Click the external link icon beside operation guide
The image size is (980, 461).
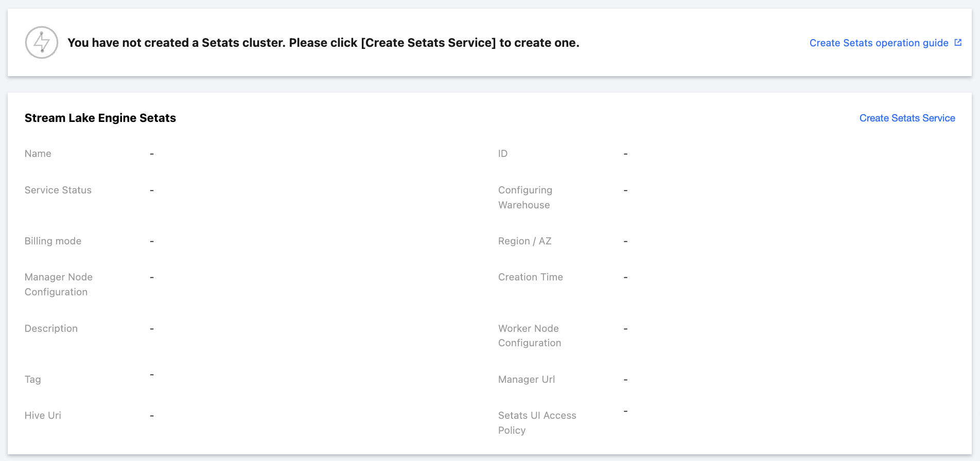pos(958,43)
